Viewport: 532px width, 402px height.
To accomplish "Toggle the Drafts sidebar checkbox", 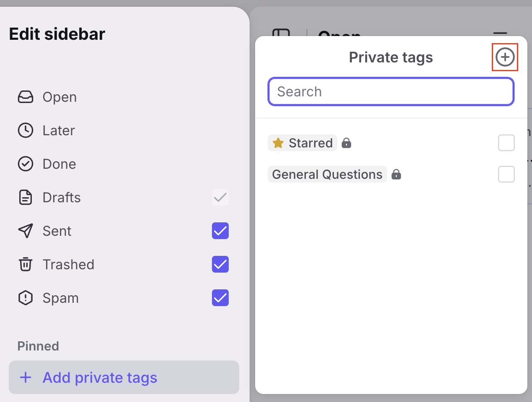I will [220, 197].
